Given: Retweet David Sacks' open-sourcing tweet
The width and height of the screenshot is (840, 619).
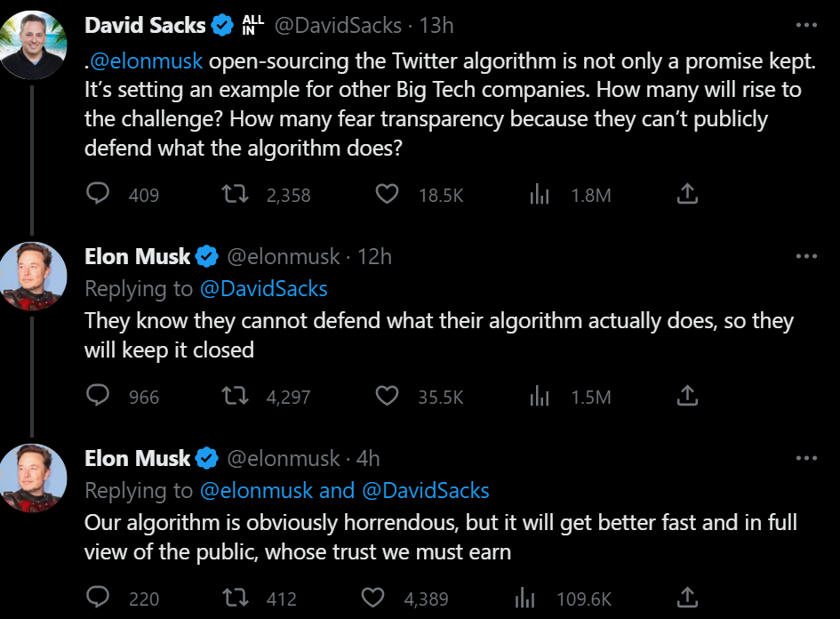Looking at the screenshot, I should click(236, 194).
